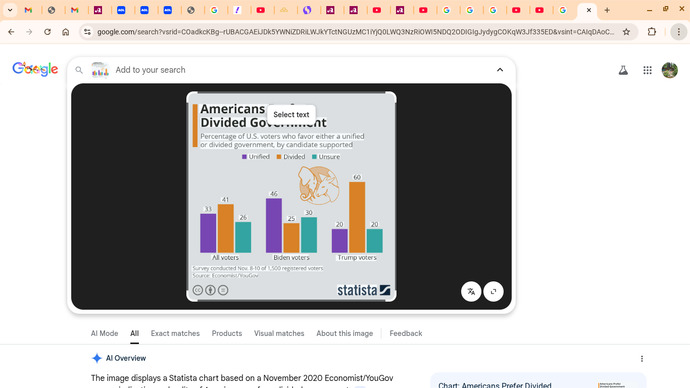
Task: Click the search magnifier icon
Action: pyautogui.click(x=79, y=70)
